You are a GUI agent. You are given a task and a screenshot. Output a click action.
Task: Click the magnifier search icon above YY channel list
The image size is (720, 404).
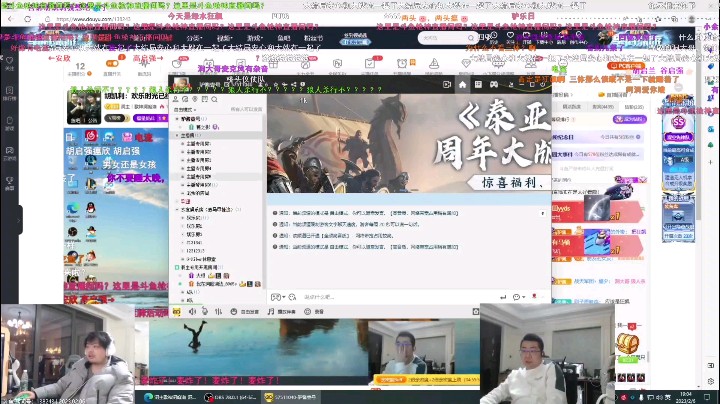pos(214,99)
